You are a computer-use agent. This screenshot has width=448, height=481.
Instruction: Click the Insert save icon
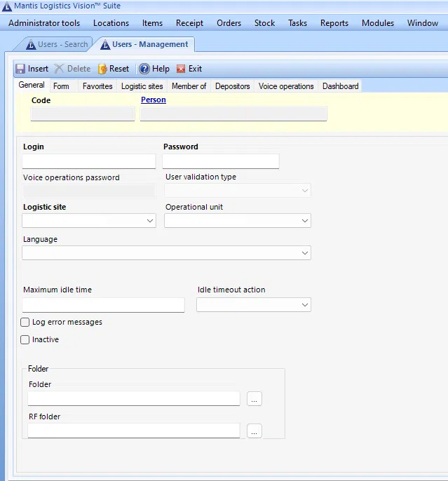[20, 69]
